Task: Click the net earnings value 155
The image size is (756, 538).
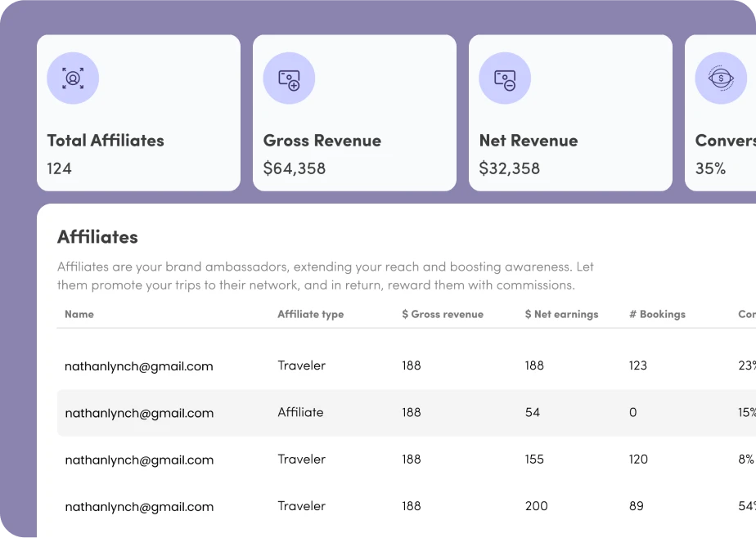Action: [534, 460]
